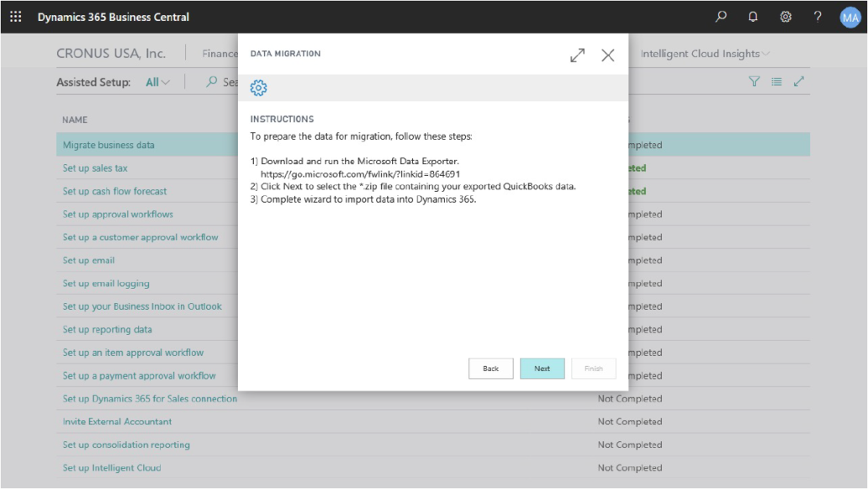Click Next in the Data Migration wizard
Viewport: 868px width, 489px height.
(x=542, y=368)
